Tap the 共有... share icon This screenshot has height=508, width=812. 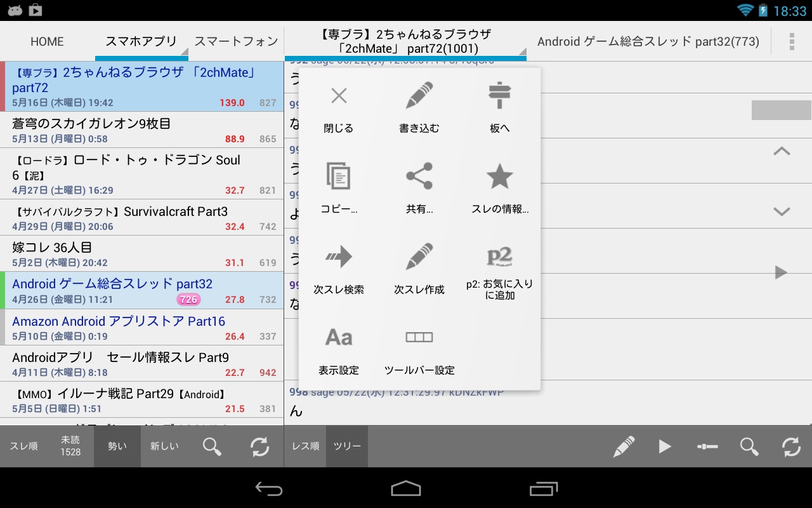pos(419,176)
